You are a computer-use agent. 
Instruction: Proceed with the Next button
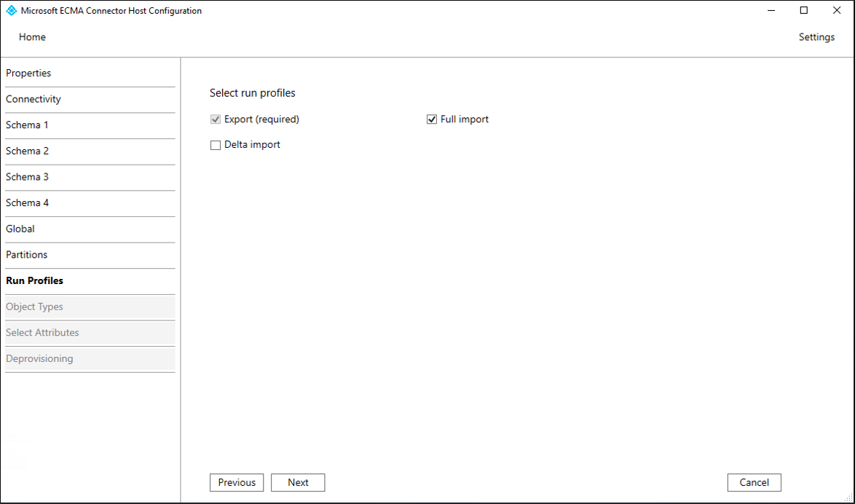pos(297,482)
